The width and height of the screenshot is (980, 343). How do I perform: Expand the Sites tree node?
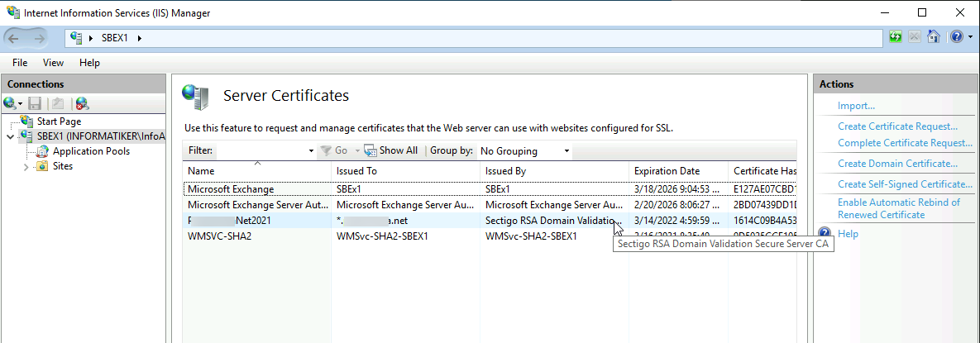click(26, 167)
